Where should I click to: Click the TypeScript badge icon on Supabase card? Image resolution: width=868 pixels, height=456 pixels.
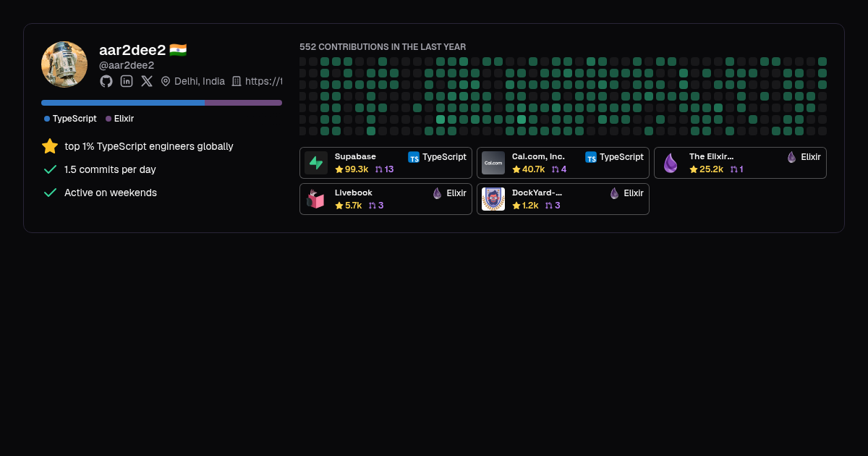point(414,157)
